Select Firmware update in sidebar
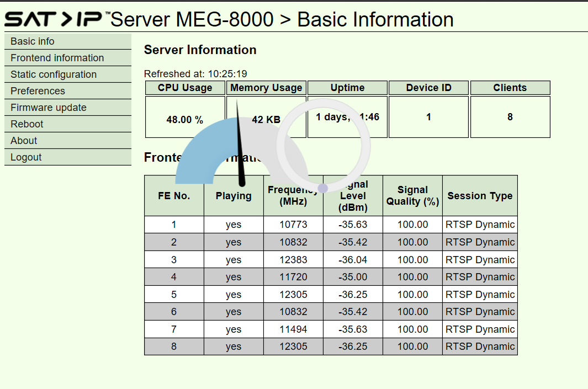588x389 pixels. (68, 108)
